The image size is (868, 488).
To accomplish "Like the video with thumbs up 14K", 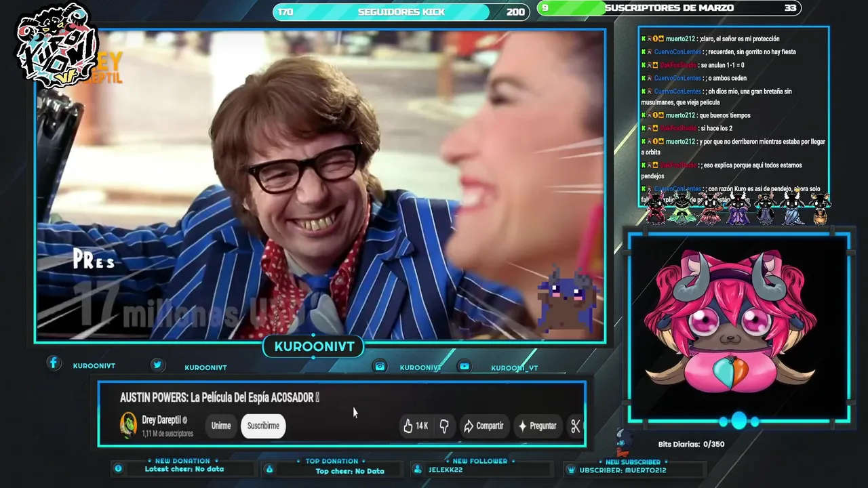I will (416, 426).
